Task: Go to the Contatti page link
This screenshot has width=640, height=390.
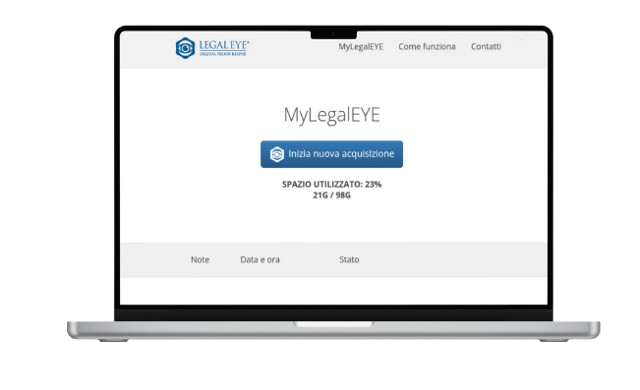Action: [486, 47]
